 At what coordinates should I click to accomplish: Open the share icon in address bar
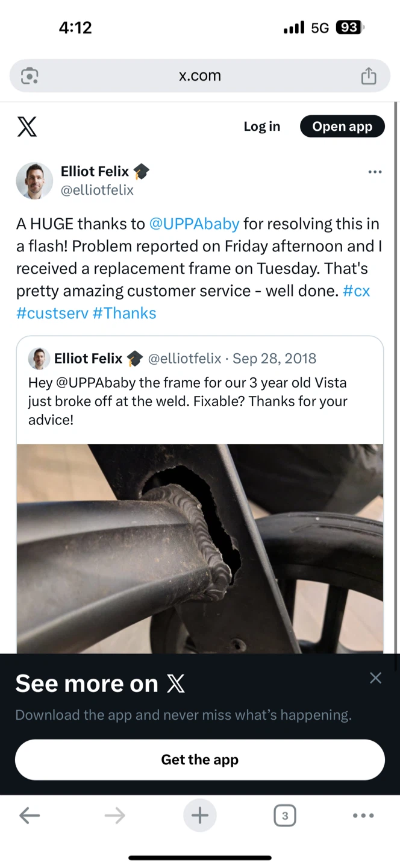(x=369, y=76)
